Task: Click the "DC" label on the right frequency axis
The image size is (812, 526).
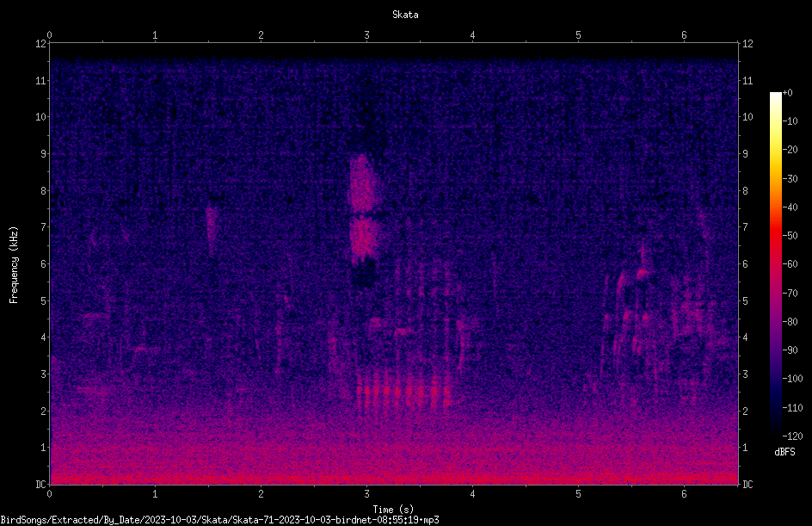Action: coord(747,485)
